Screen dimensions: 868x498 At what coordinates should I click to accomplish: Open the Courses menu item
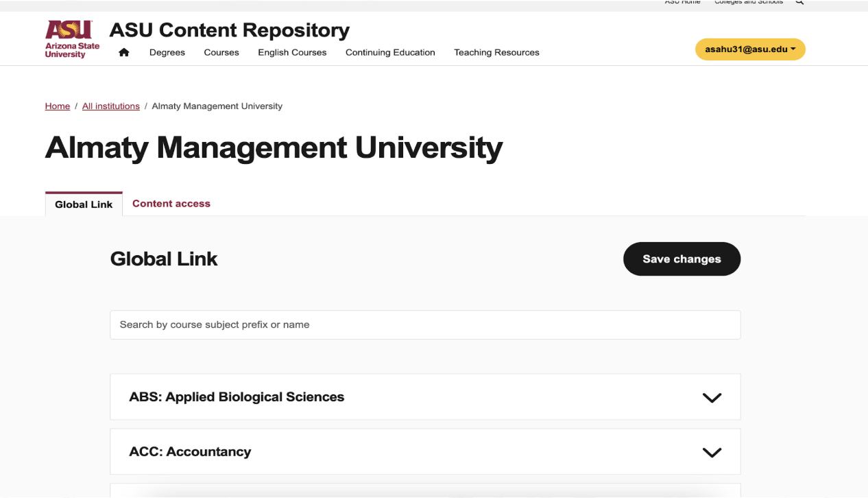pyautogui.click(x=221, y=52)
